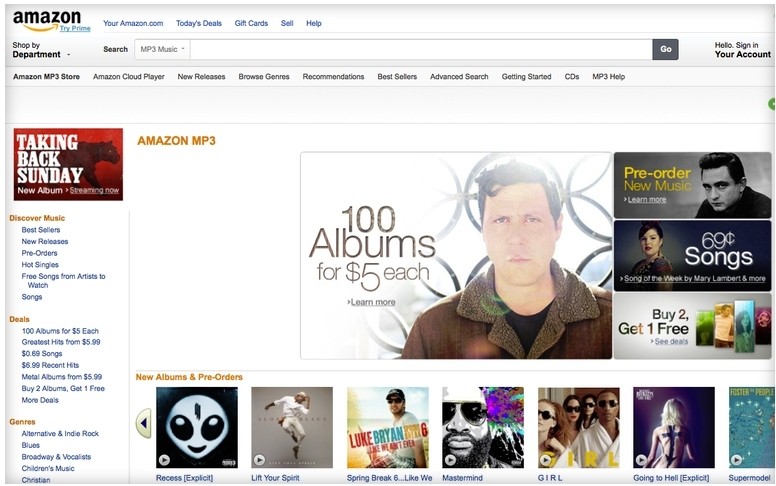Open New Releases in the sidebar
The width and height of the screenshot is (776, 486).
45,242
